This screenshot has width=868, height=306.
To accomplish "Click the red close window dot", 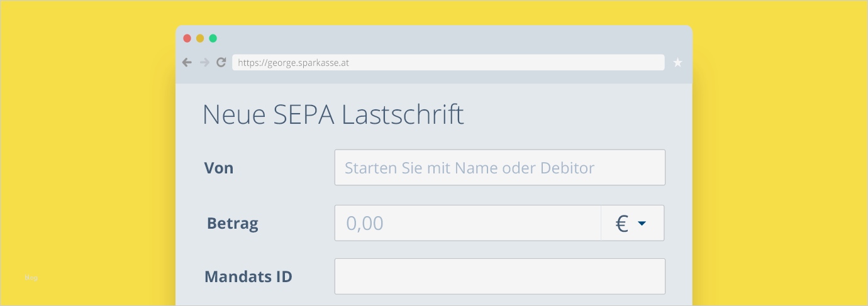I will pyautogui.click(x=187, y=38).
